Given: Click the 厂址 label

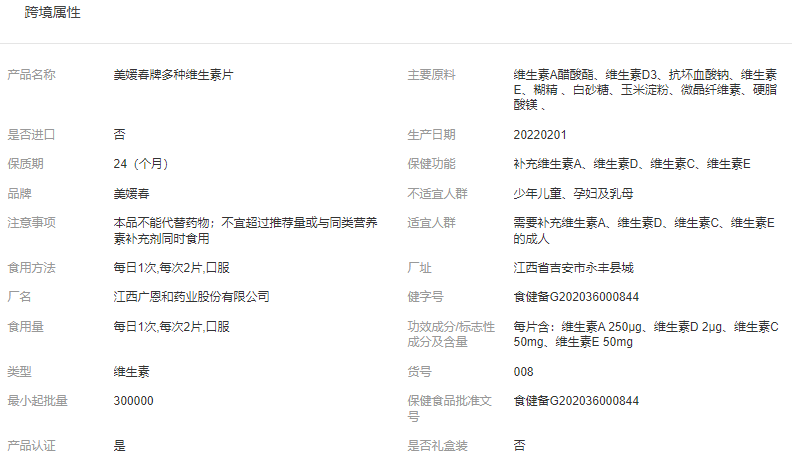Looking at the screenshot, I should point(419,268).
